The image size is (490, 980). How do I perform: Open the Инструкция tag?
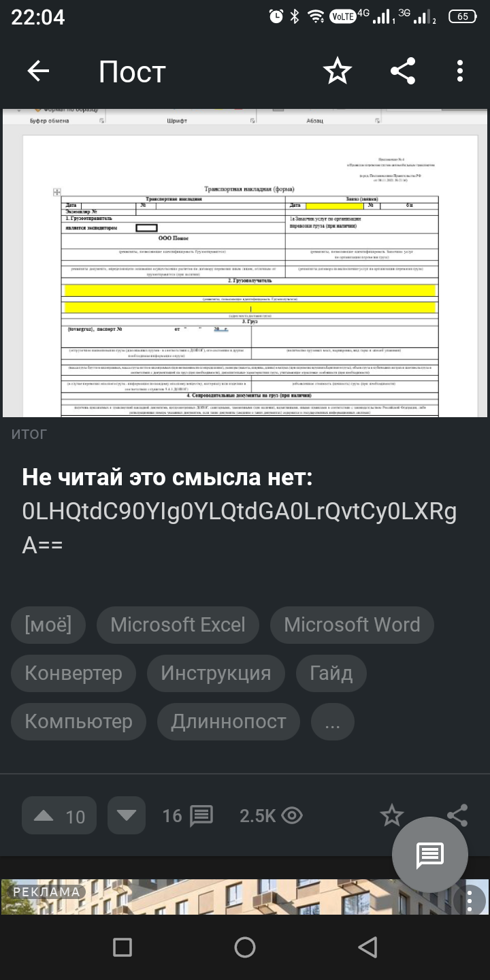tap(216, 673)
